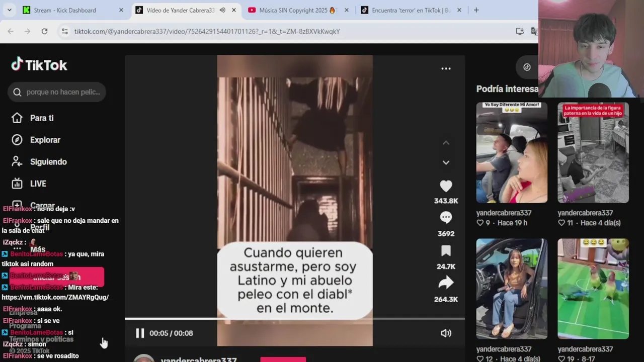Screen dimensions: 644x362
Task: Click the video time display 00:05 / 00:08
Action: [171, 333]
